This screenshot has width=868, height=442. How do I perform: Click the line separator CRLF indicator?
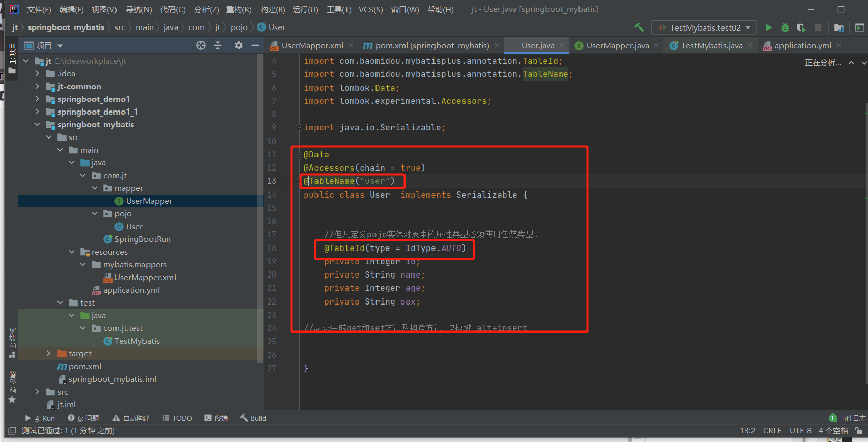772,431
